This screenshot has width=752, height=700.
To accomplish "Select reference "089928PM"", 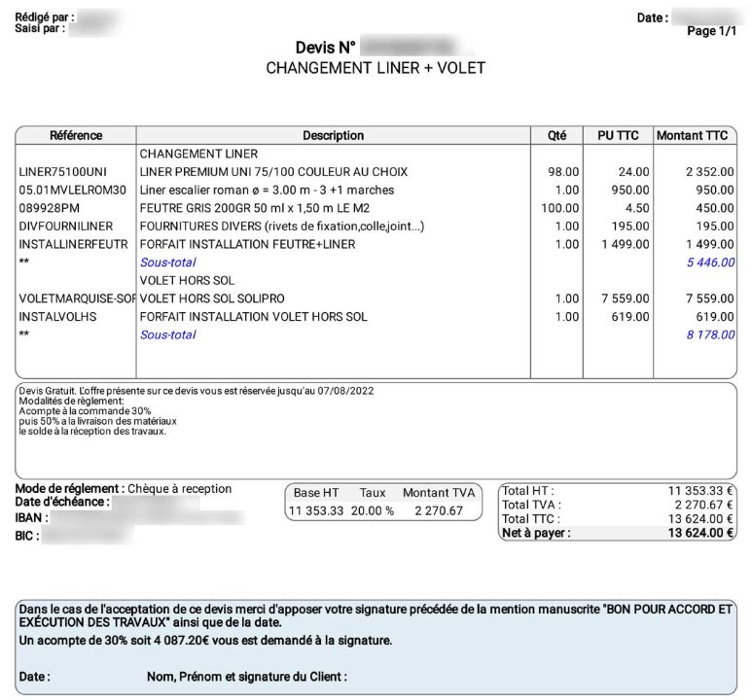I will pyautogui.click(x=49, y=208).
